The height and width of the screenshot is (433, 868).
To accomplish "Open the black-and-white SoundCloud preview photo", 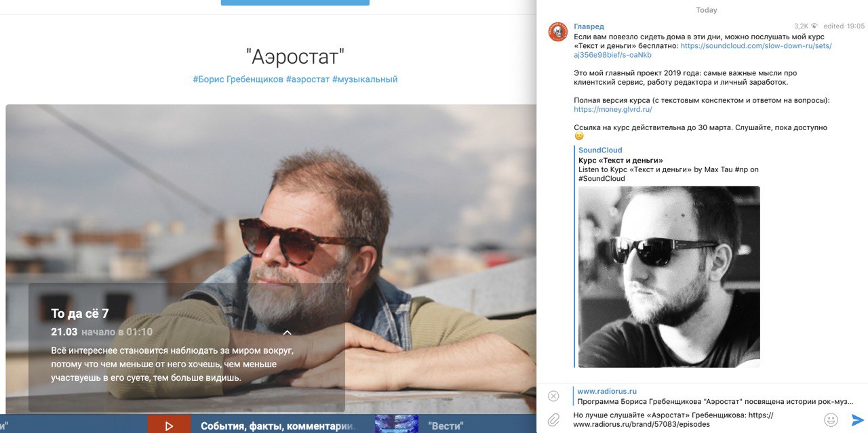I will (x=669, y=276).
